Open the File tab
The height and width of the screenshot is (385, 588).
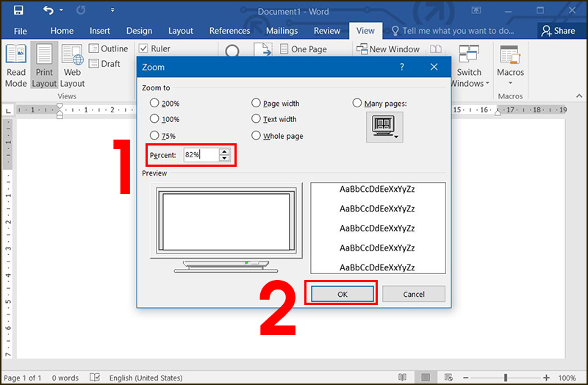click(x=21, y=31)
